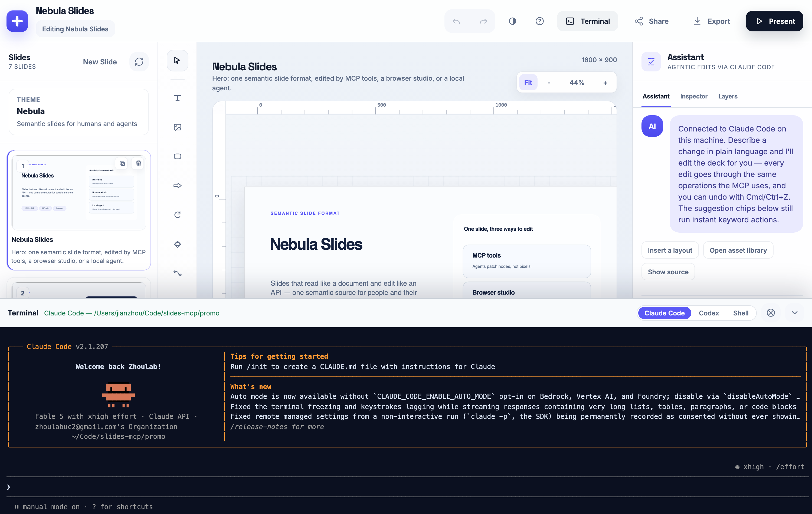Click the terminal path /Users/jianzhou/Code/slides-mcp/promo
This screenshot has width=812, height=514.
[157, 313]
